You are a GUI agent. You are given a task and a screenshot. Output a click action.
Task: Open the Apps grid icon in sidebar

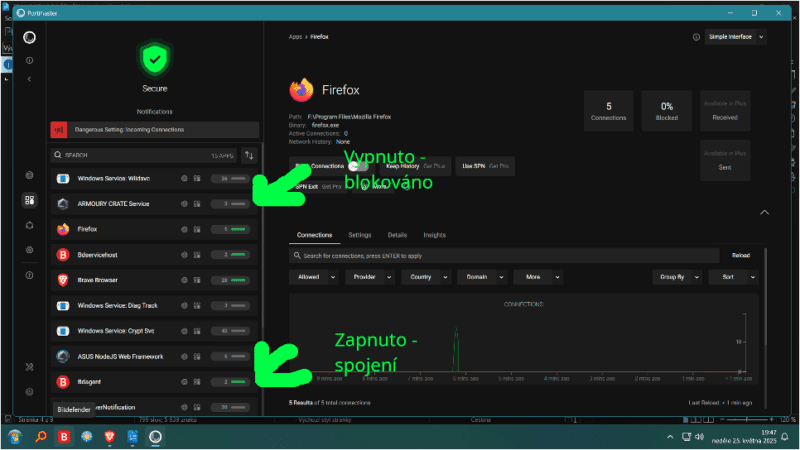tap(30, 200)
